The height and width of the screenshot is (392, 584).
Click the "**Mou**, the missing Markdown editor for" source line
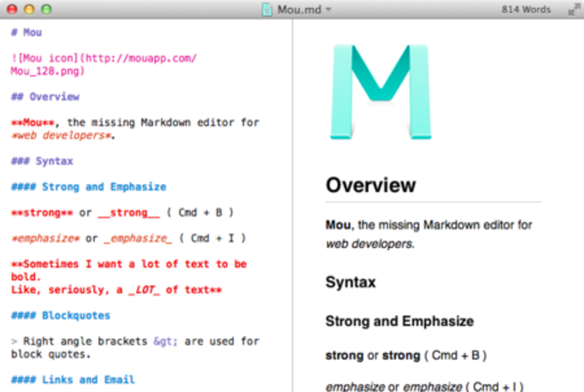(135, 122)
